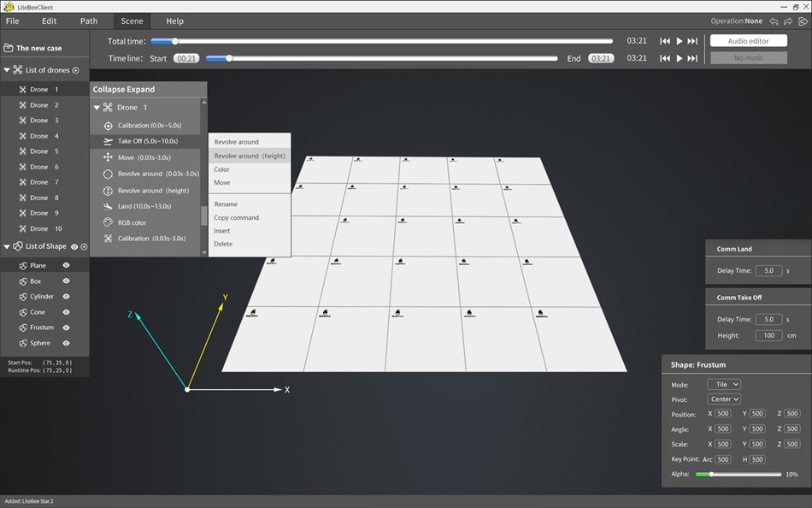Click the Take Off command icon
Screen dimensions: 812x508
108,141
